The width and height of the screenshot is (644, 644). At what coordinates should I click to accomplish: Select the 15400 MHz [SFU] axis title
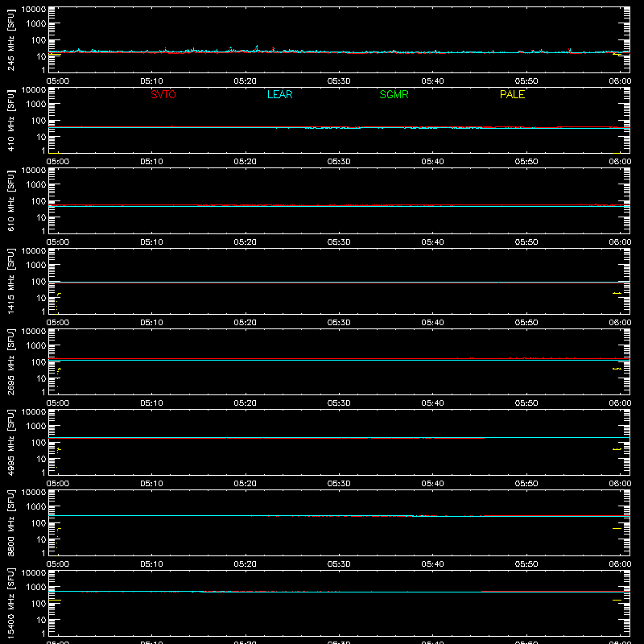tap(10, 603)
